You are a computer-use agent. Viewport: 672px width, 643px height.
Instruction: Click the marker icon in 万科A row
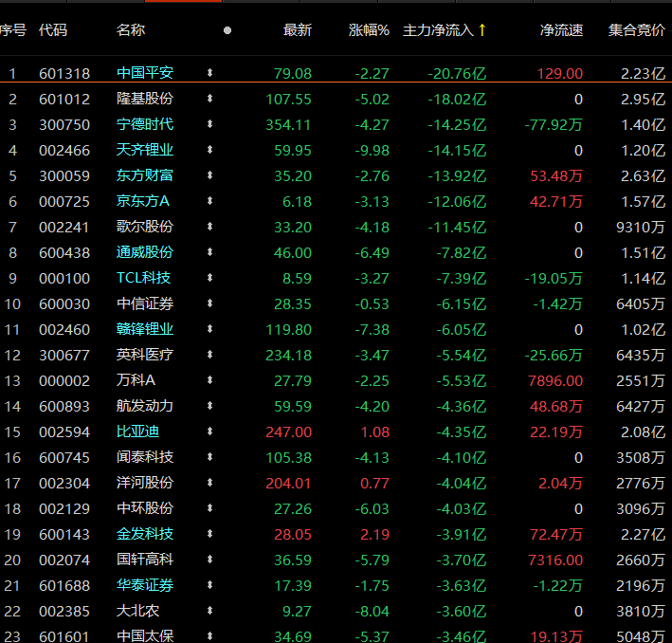[209, 380]
